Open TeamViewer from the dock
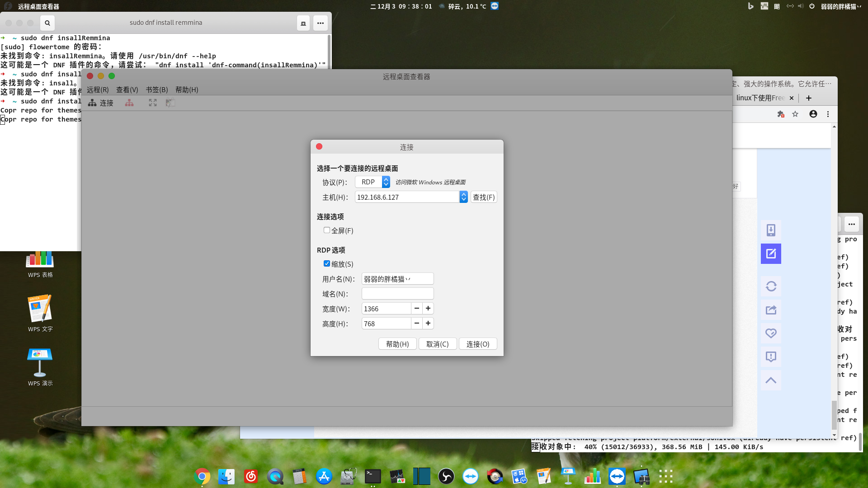 click(x=617, y=476)
